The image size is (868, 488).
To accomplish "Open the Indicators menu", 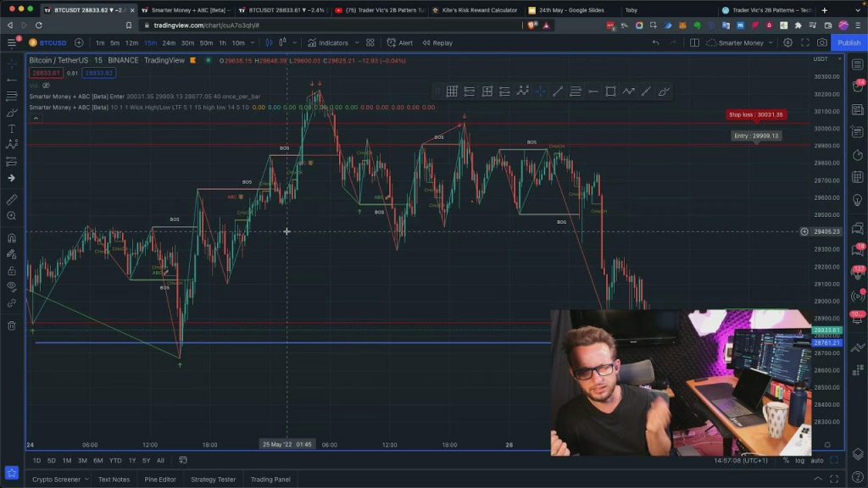I will click(x=328, y=42).
